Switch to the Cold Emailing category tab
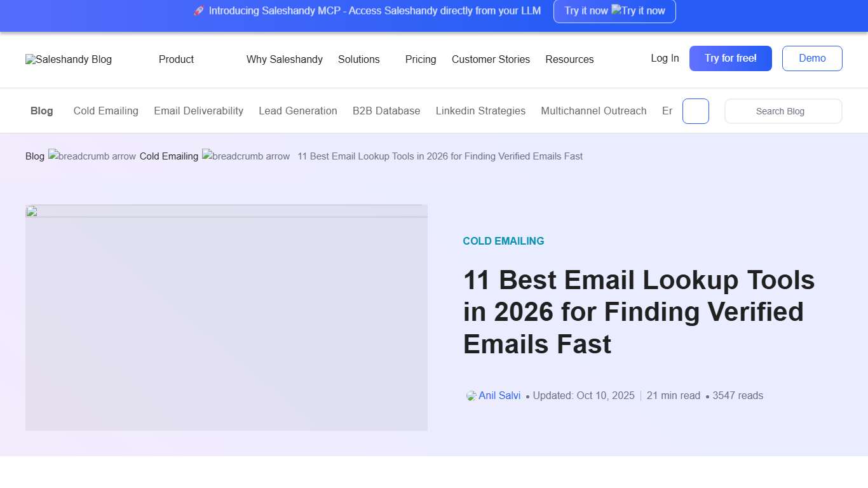 pos(105,111)
